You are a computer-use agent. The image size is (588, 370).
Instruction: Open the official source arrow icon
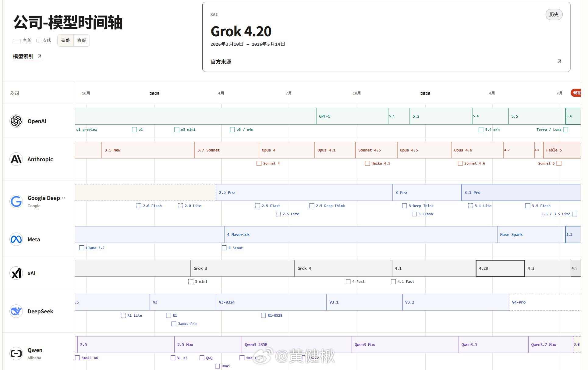(559, 62)
